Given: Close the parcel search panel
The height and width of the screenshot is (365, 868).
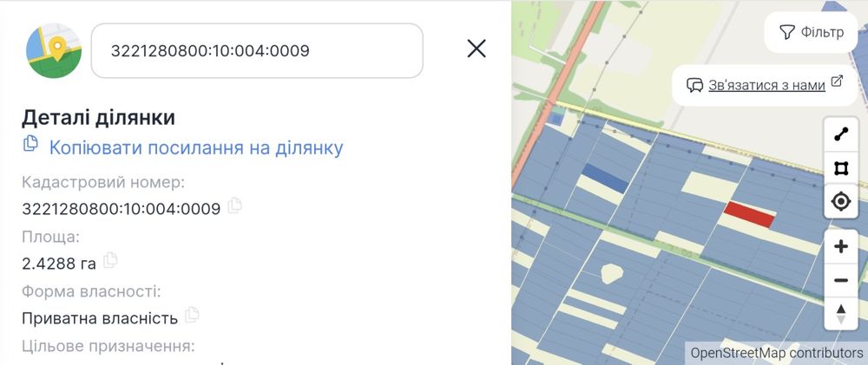Looking at the screenshot, I should (x=477, y=49).
